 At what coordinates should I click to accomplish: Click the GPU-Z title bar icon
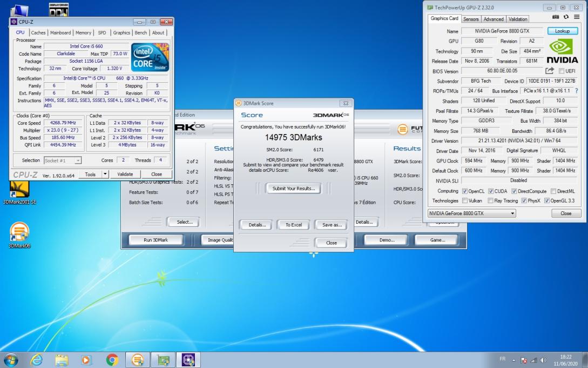tap(430, 8)
